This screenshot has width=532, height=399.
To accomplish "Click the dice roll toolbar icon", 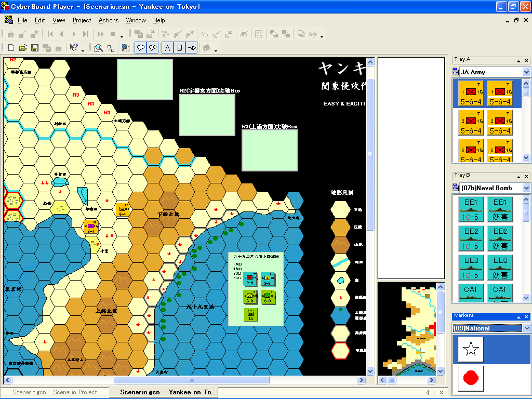I will [x=259, y=34].
